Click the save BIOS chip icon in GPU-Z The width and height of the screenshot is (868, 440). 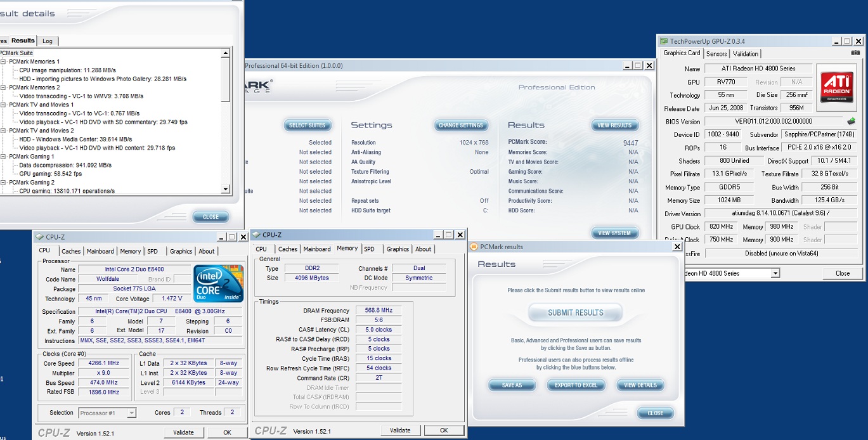[x=851, y=121]
